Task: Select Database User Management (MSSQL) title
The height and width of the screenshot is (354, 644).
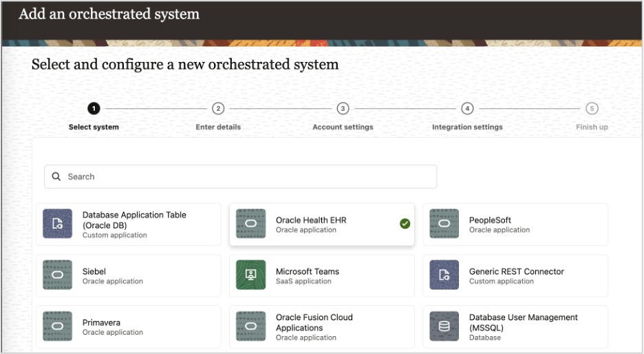Action: tap(524, 322)
